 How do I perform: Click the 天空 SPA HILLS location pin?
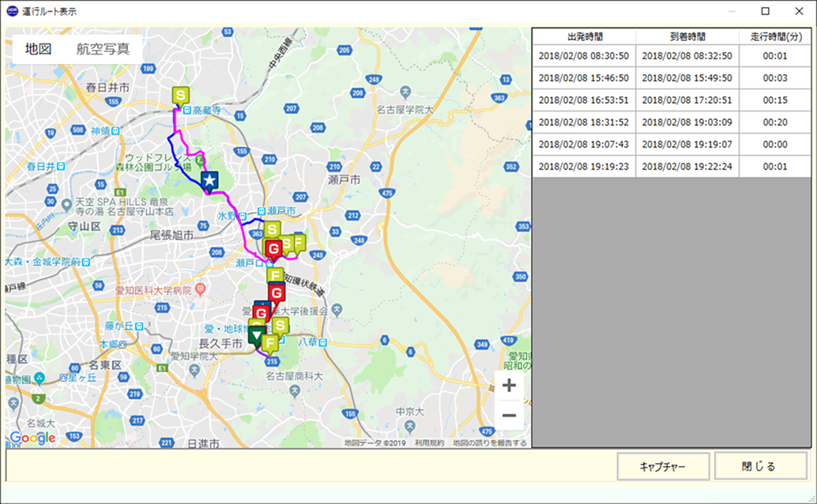point(66,205)
